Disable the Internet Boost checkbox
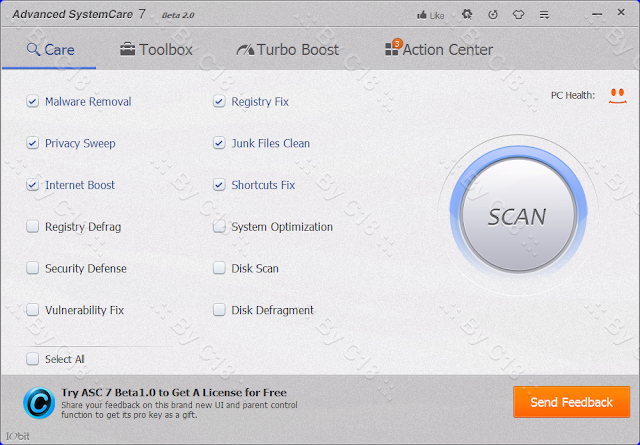 (x=33, y=185)
